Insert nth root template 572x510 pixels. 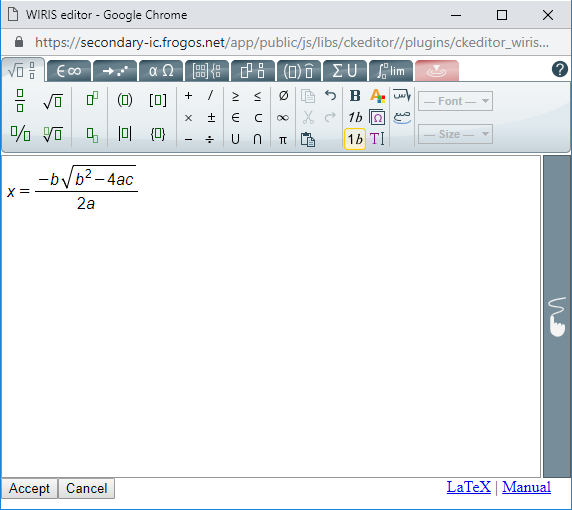click(x=53, y=134)
